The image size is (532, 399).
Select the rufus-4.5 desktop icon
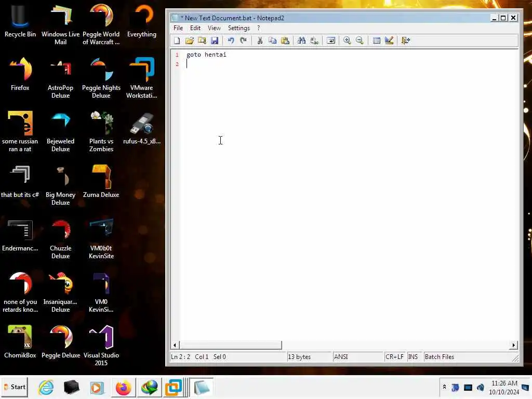(141, 128)
